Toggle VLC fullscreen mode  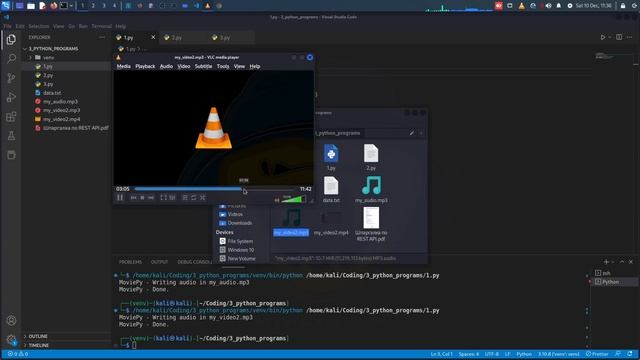163,198
